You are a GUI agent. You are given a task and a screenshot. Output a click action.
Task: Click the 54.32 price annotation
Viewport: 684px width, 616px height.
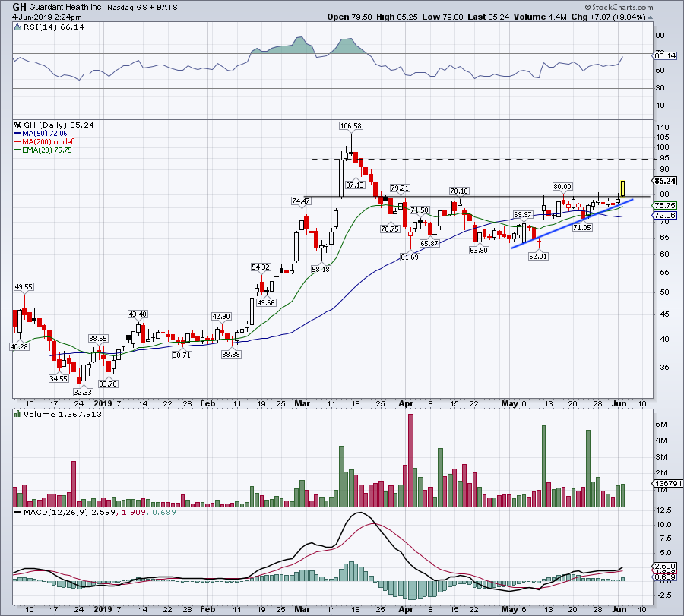pyautogui.click(x=261, y=267)
